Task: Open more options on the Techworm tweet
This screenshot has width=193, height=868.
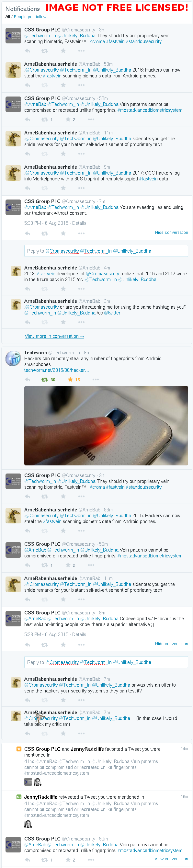Action: 96,379
